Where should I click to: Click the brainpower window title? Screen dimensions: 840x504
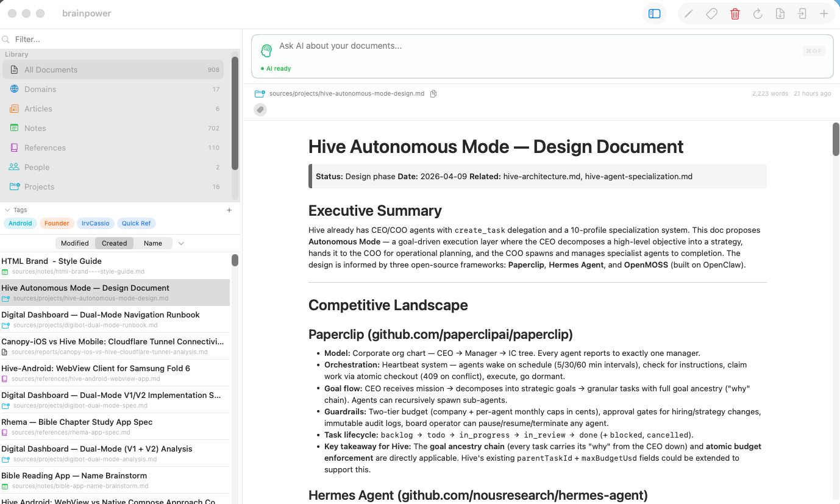coord(87,13)
